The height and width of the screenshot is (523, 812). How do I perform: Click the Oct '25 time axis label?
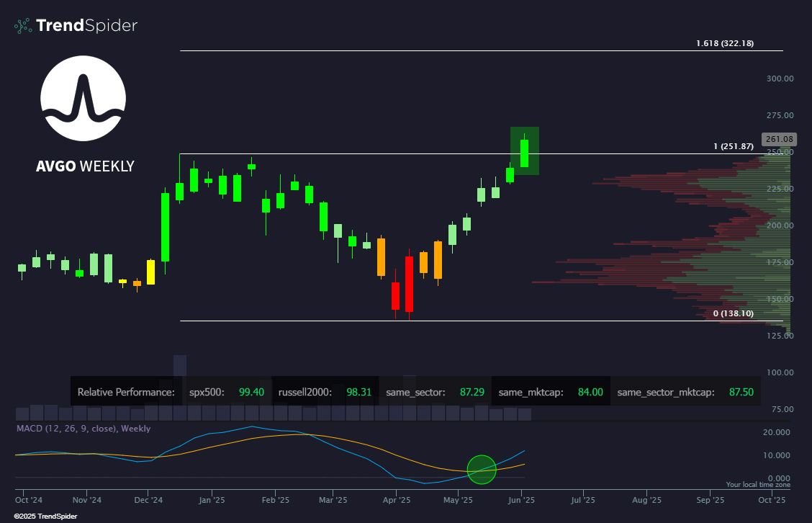[772, 500]
